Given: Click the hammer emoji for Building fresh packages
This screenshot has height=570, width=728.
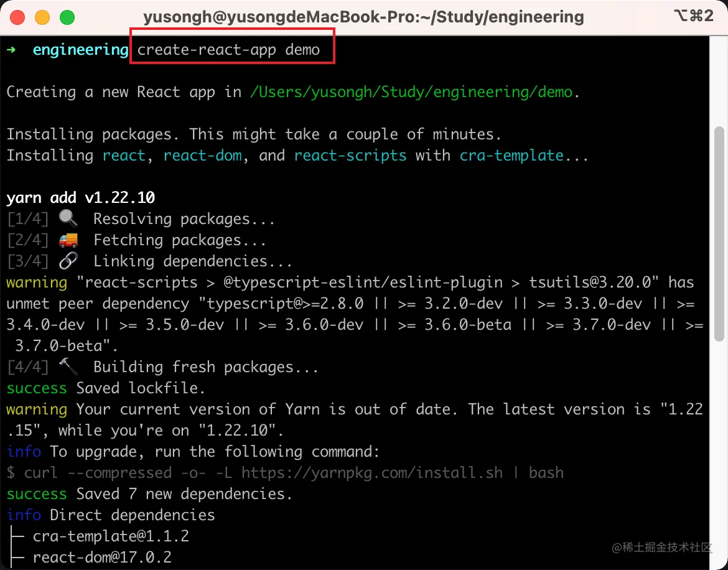Looking at the screenshot, I should click(x=68, y=367).
